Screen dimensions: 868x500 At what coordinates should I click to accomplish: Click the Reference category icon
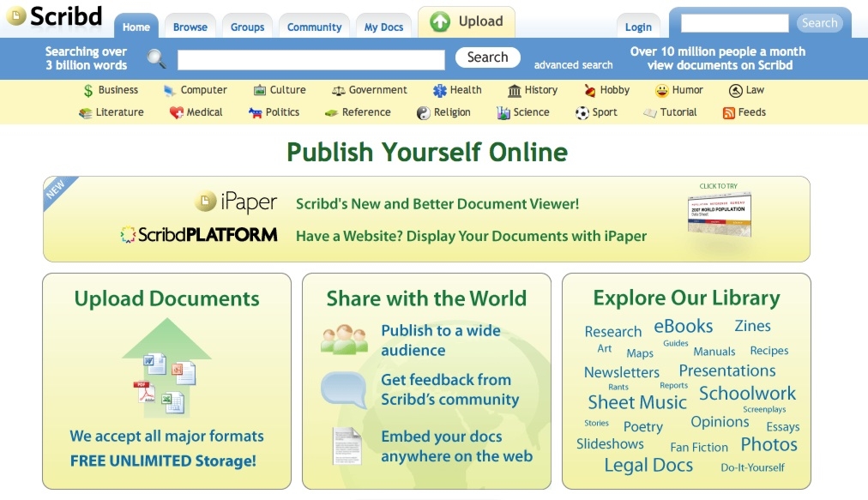[x=331, y=113]
